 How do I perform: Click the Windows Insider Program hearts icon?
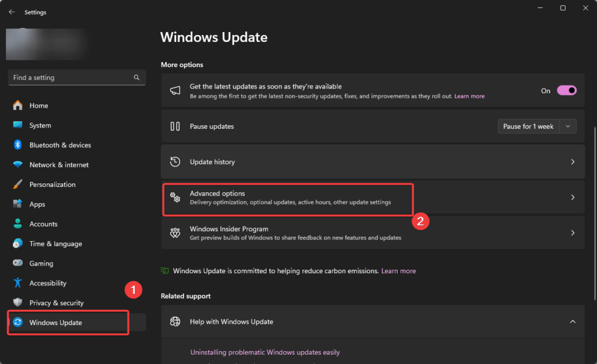coord(175,233)
